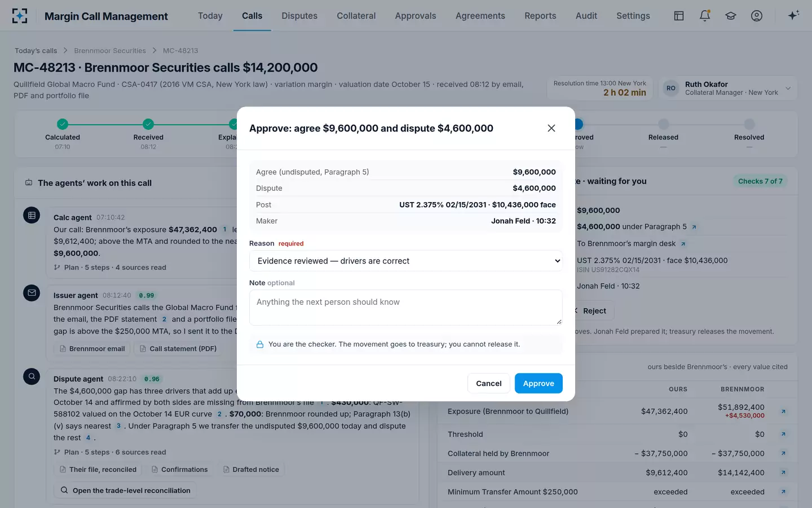Open the Reason dropdown in dialog

(x=406, y=261)
